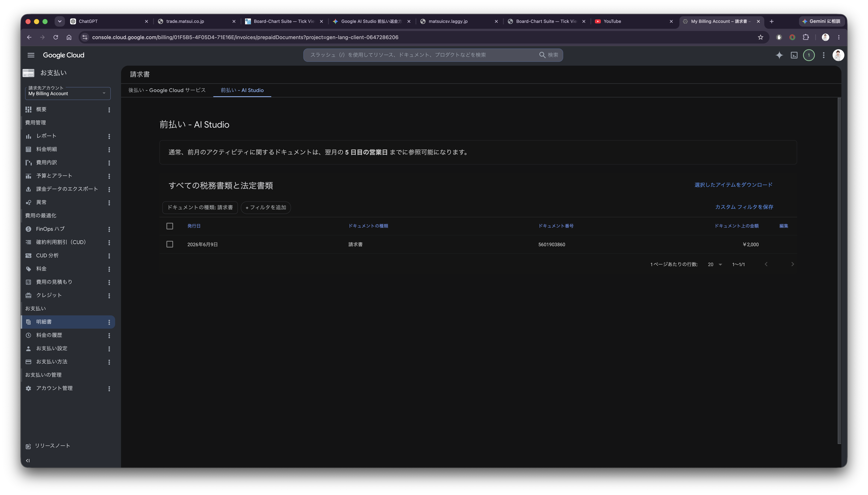Screen dimensions: 868x495
Task: Activate Cloud Shell terminal icon
Action: pyautogui.click(x=794, y=55)
